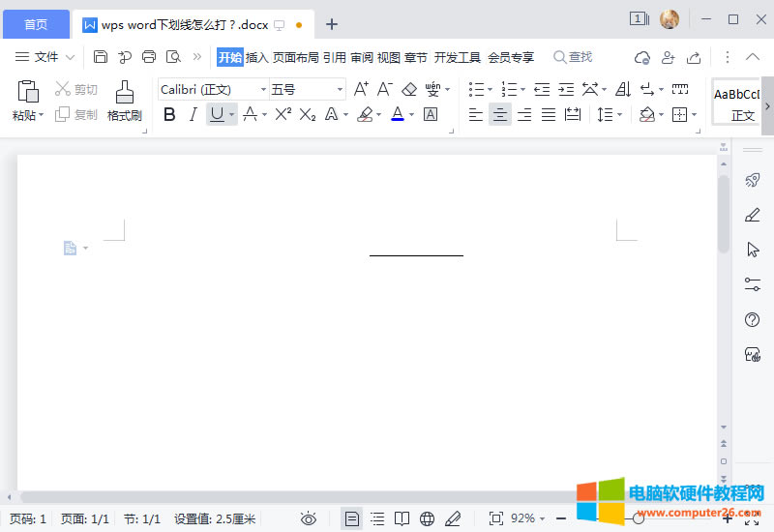774x532 pixels.
Task: Switch to the 插入 (Insert) ribbon tab
Action: [256, 57]
